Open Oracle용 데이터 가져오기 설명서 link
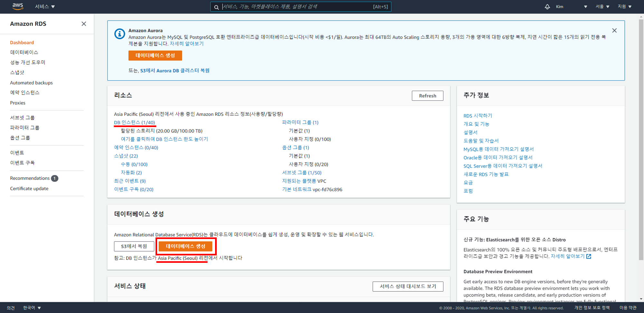Image resolution: width=644 pixels, height=313 pixels. (498, 158)
